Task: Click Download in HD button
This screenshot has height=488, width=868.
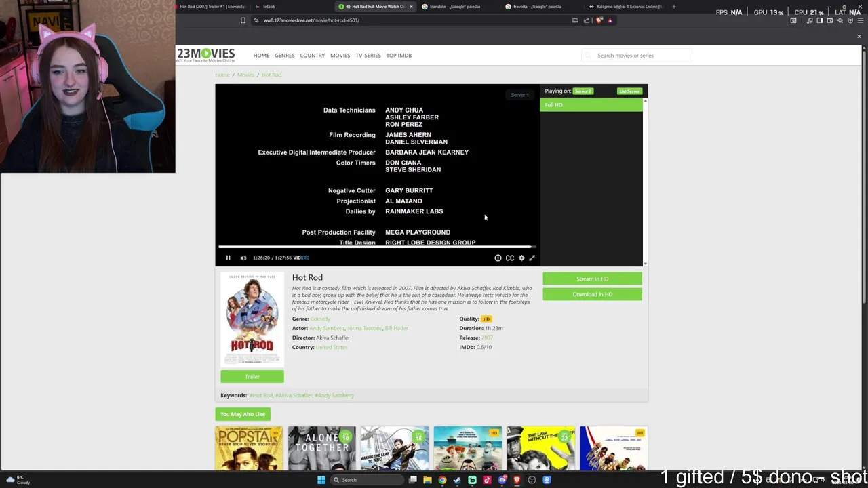Action: click(592, 294)
